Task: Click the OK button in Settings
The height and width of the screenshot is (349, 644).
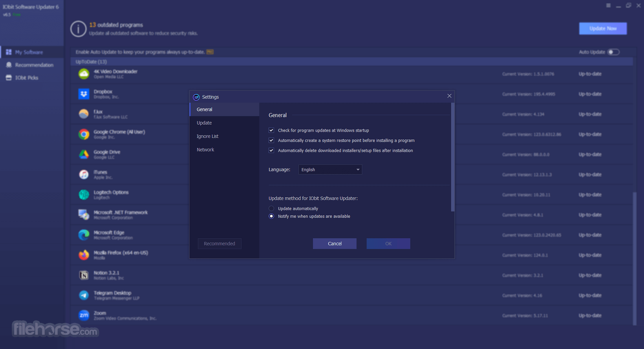Action: 388,244
